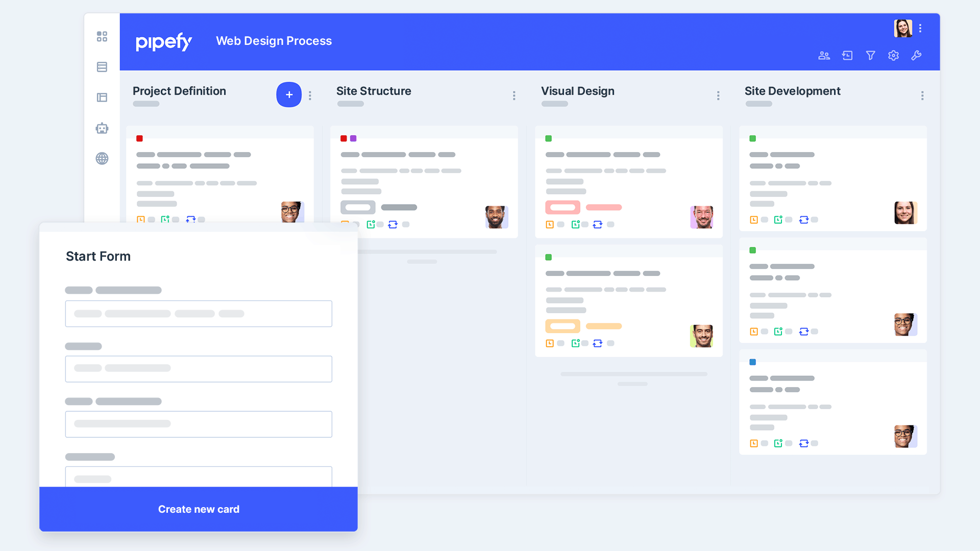The height and width of the screenshot is (551, 980).
Task: Click the bot/automation icon in sidebar
Action: [102, 128]
